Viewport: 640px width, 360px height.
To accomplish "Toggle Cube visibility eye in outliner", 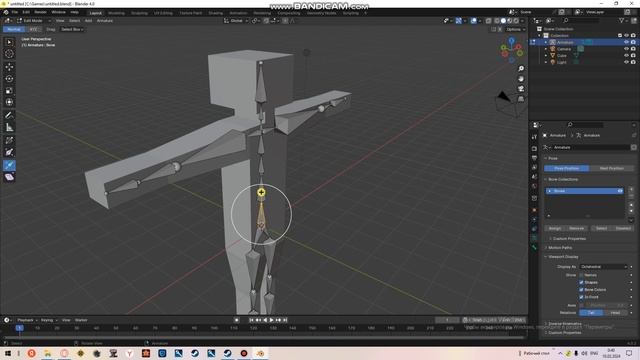I will (626, 56).
